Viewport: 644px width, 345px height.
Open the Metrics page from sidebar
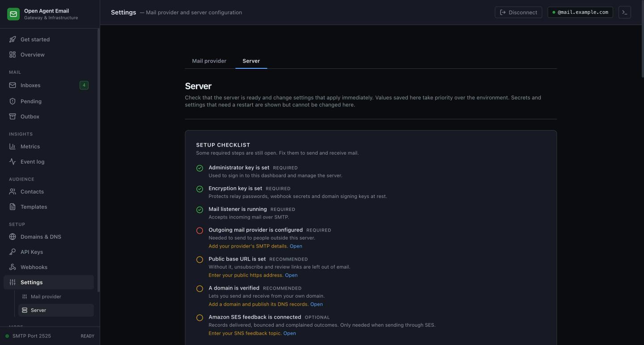48,147
